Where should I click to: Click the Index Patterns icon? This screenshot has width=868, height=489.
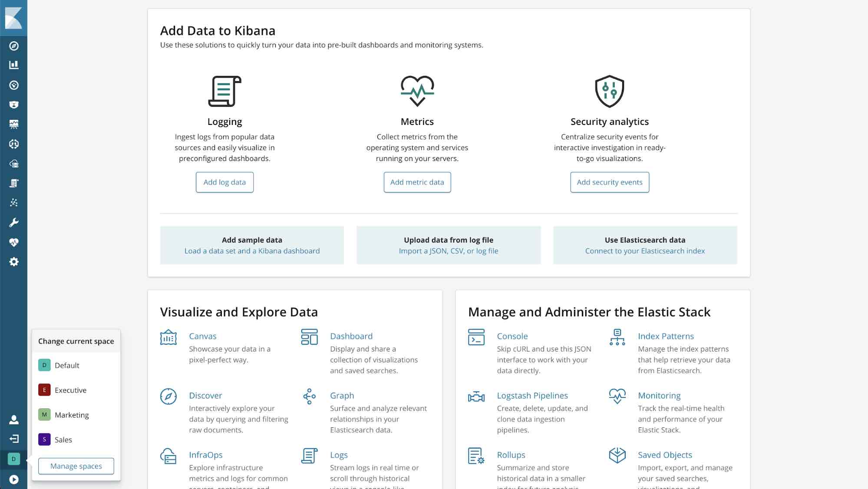click(x=617, y=337)
